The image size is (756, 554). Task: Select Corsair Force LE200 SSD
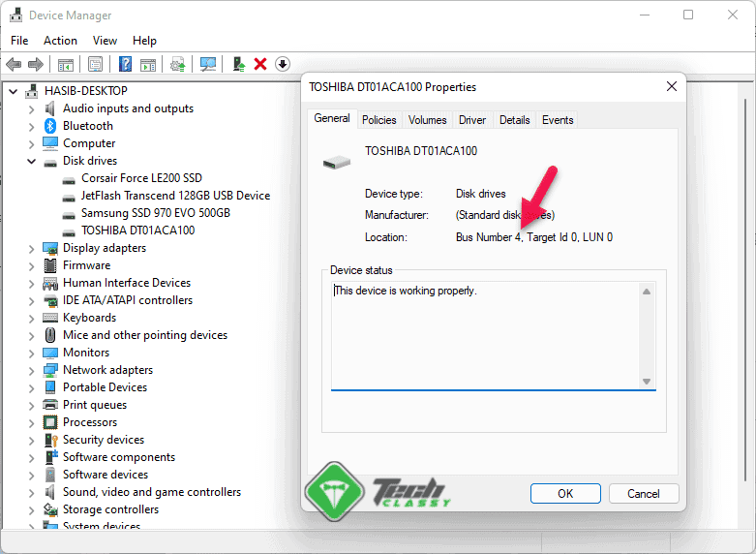tap(141, 178)
